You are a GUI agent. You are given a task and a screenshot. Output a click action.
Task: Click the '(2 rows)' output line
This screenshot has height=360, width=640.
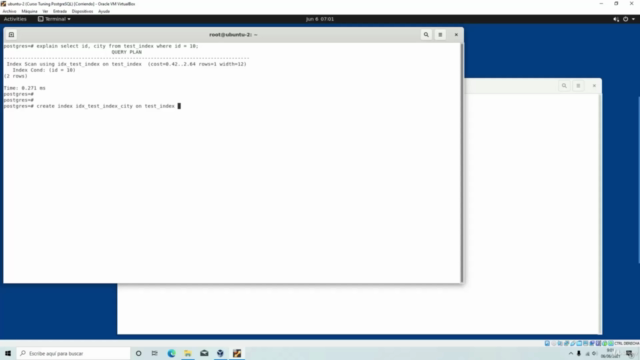16,76
